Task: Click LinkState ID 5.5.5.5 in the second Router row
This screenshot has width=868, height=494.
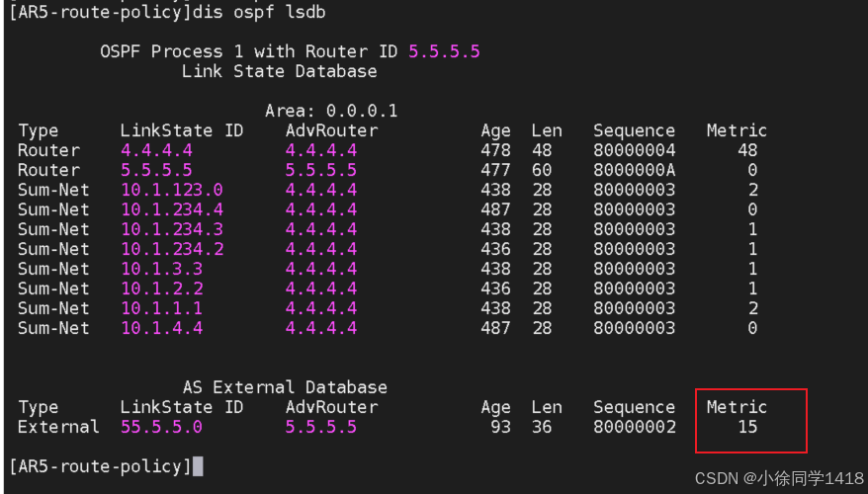Action: (x=156, y=170)
